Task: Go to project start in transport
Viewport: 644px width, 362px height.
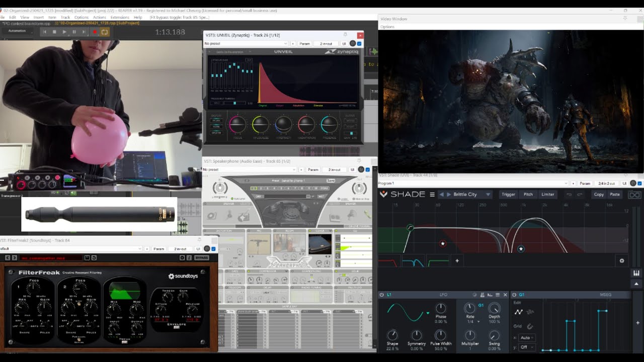Action: [44, 32]
